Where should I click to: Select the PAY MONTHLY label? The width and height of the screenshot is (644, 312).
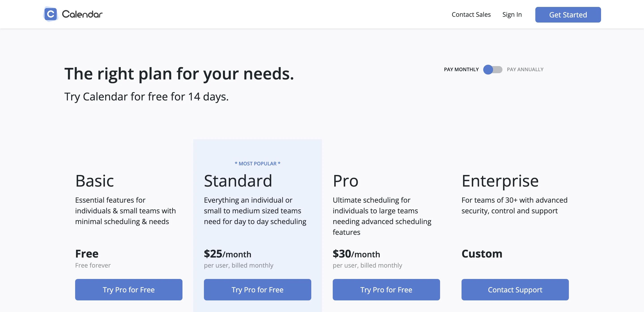coord(461,69)
